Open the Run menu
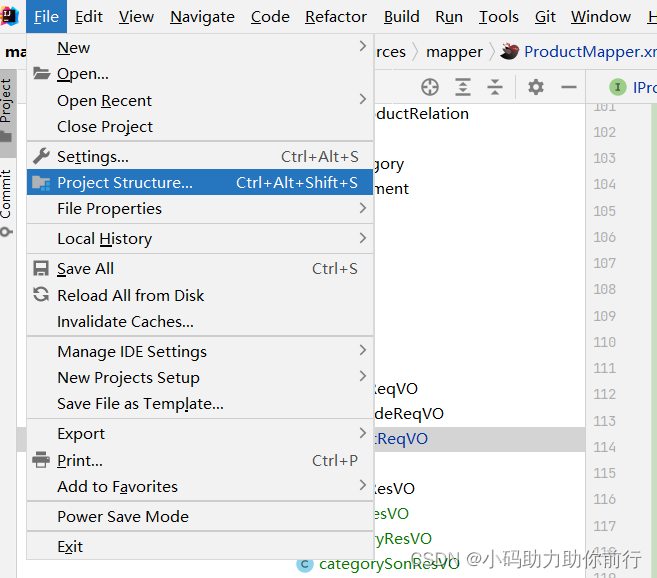The height and width of the screenshot is (578, 657). [x=449, y=17]
